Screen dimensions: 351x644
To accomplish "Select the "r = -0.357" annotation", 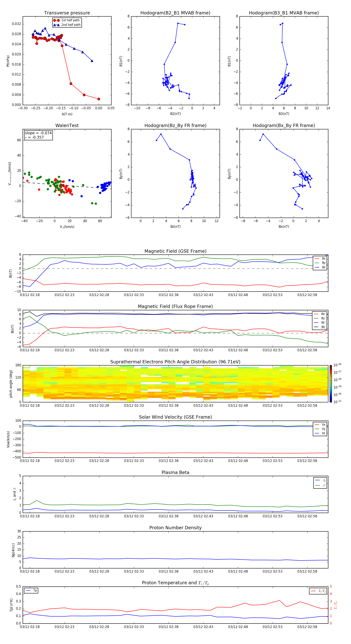I will tap(35, 137).
